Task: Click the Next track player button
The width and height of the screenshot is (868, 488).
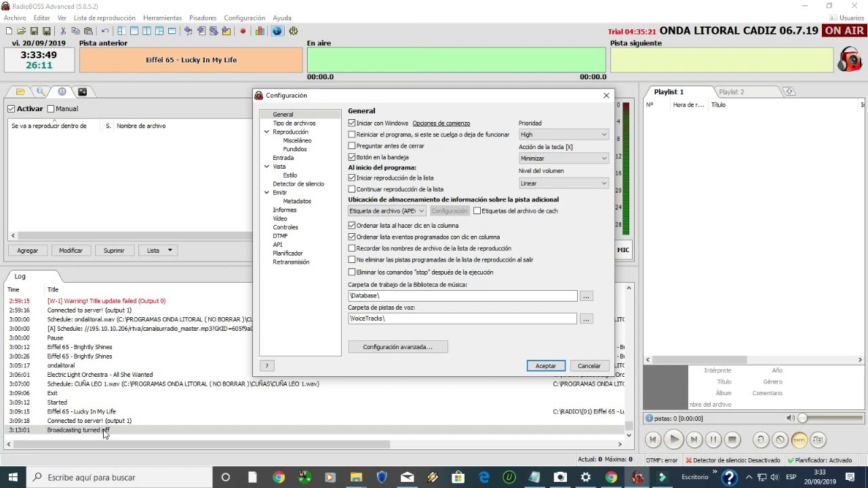Action: pos(694,440)
